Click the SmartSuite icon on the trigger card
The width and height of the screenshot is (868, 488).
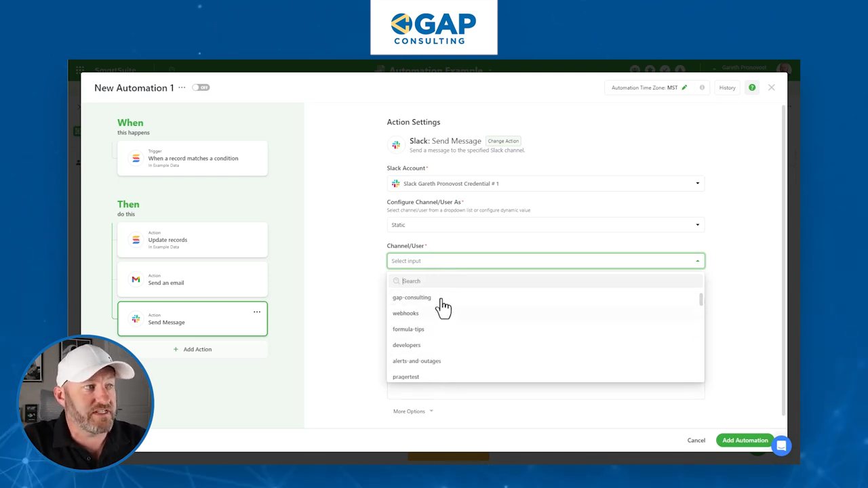[136, 158]
